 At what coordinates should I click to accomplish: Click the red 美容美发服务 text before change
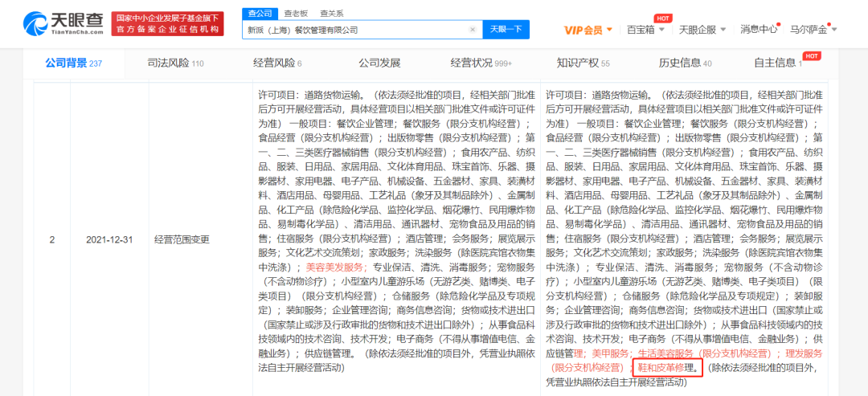(x=337, y=267)
